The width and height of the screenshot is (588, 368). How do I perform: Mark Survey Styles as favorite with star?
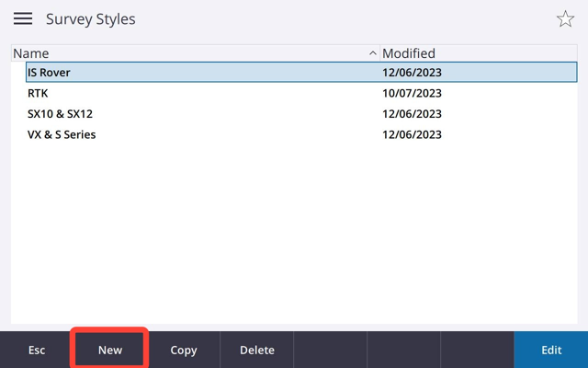coord(565,18)
